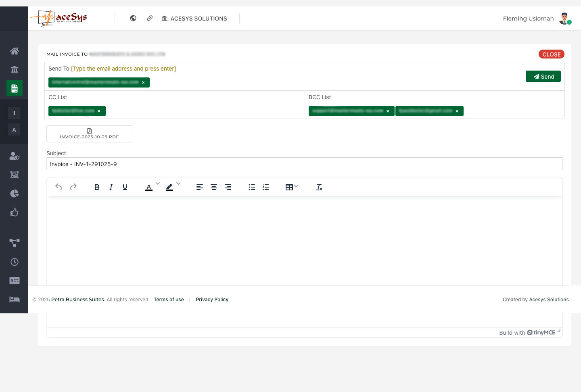Clear formatting with the Tx icon
Viewport: 581px width, 392px height.
pos(319,187)
